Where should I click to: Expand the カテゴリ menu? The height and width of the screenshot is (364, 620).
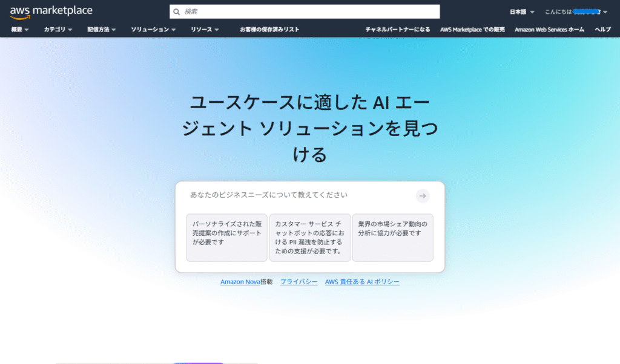58,30
